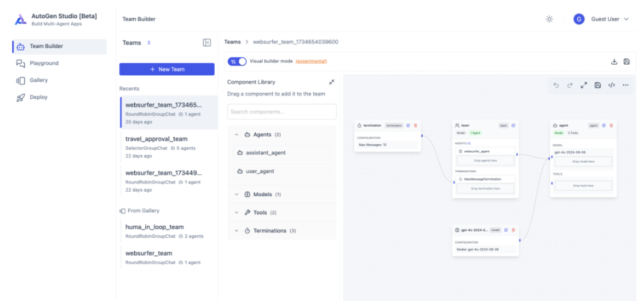Select websurfer_team_173465... recent team

[x=169, y=113]
